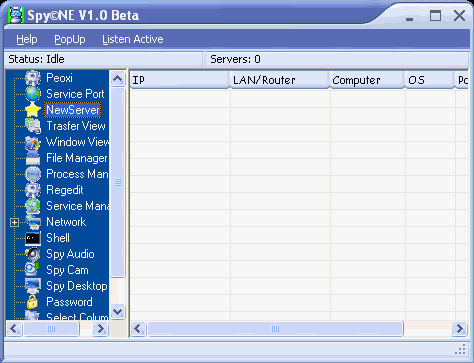Click the SpyOne app icon in title bar
This screenshot has height=363, width=474.
coord(15,15)
